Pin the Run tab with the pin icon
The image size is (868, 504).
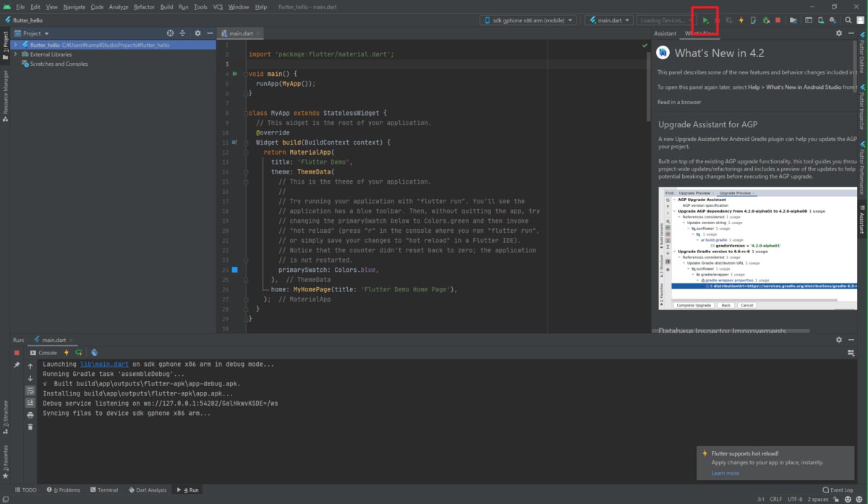click(17, 366)
